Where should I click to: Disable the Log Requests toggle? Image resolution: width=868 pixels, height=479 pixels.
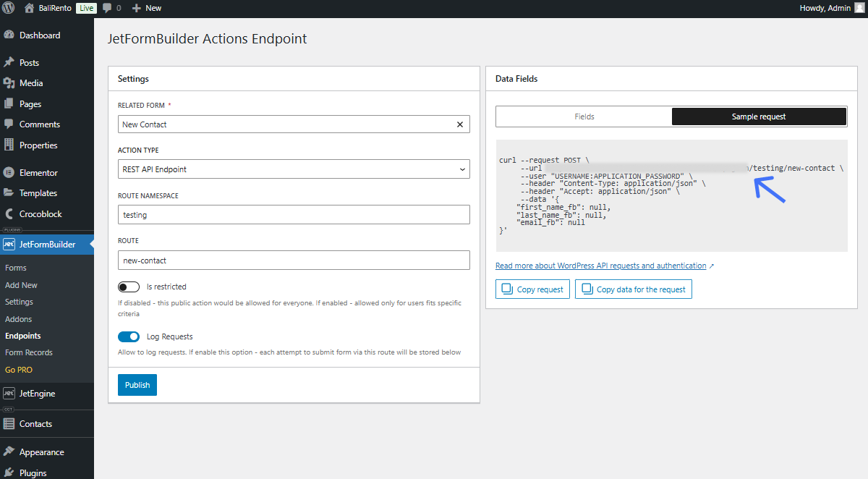click(x=129, y=336)
